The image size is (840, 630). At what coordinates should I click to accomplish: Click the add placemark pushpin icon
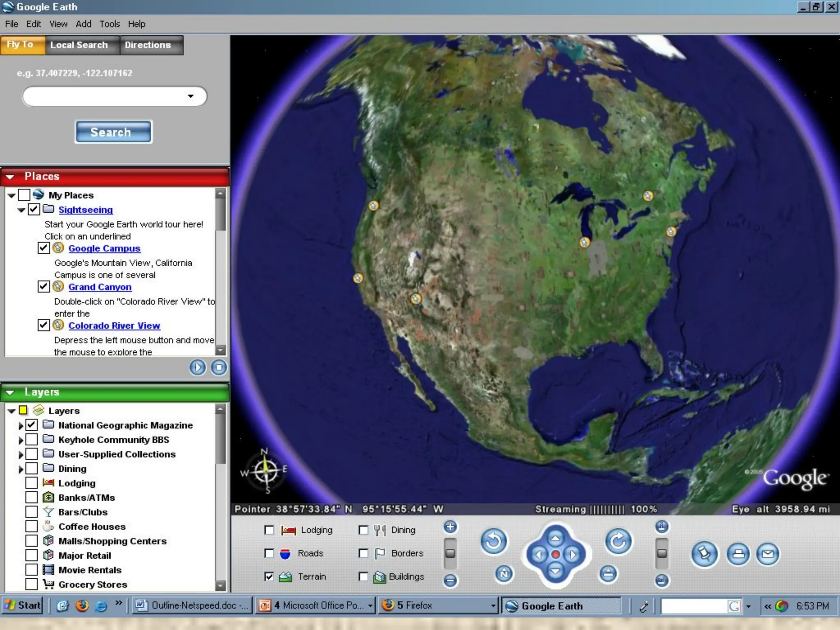click(x=704, y=554)
